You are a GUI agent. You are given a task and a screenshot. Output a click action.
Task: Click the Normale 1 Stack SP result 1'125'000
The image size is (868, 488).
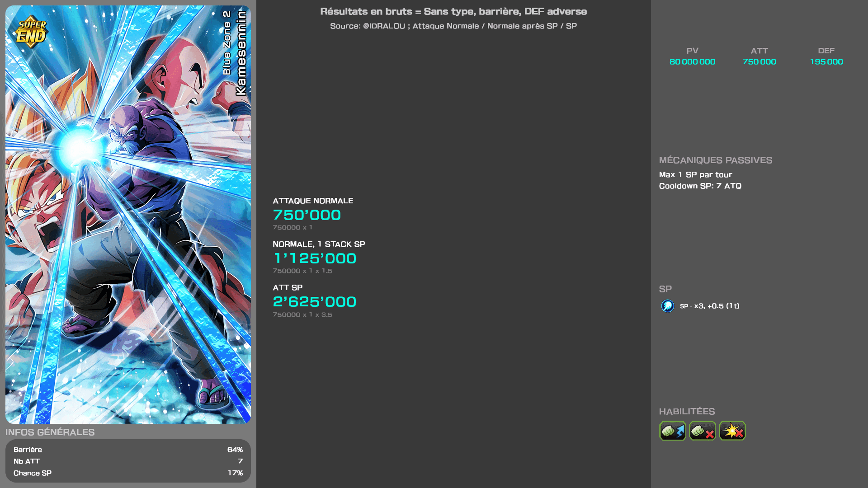pyautogui.click(x=315, y=258)
